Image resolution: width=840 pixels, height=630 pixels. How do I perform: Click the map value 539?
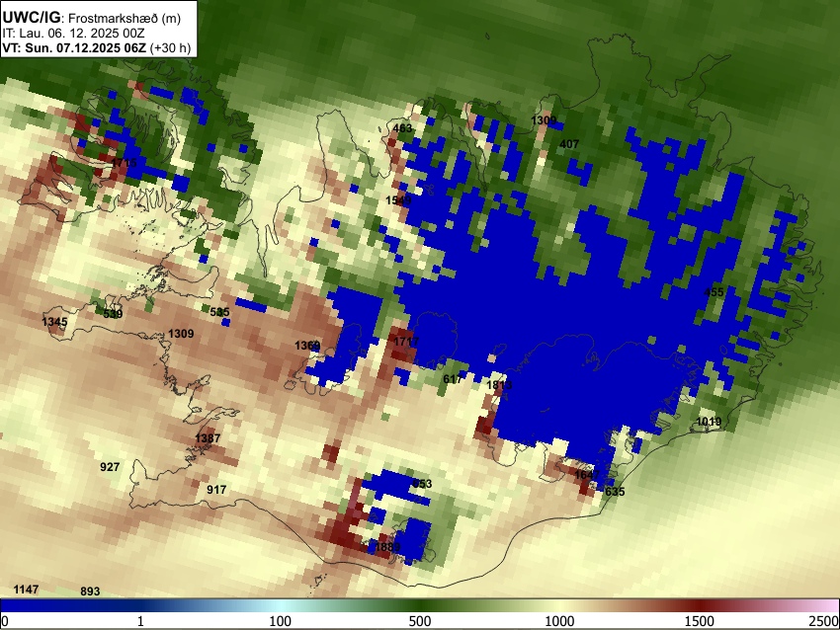point(113,314)
